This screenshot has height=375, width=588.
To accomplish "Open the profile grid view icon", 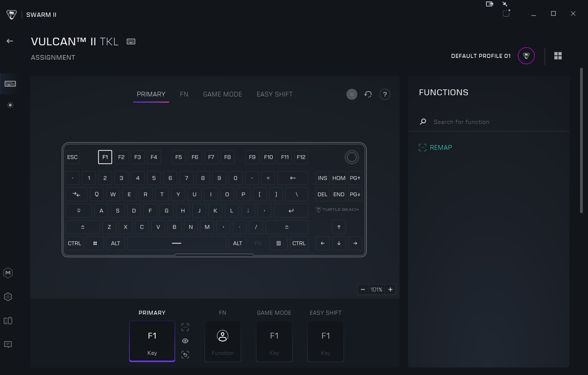I will pyautogui.click(x=558, y=56).
